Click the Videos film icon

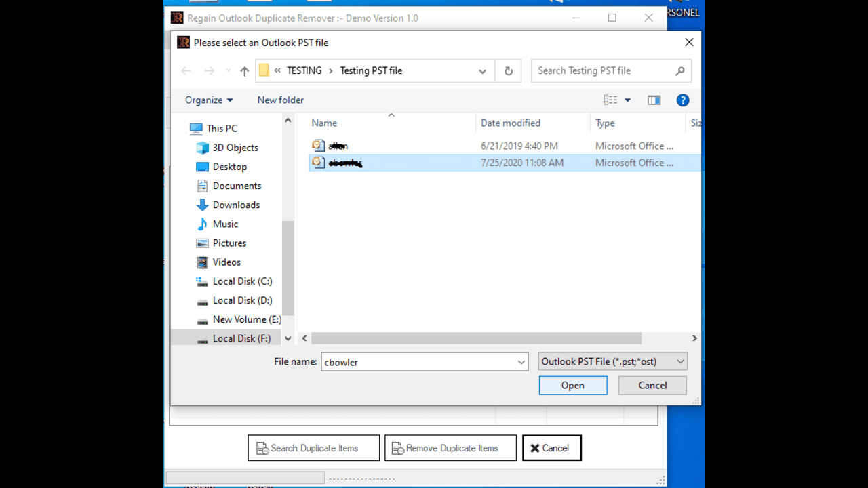coord(202,262)
